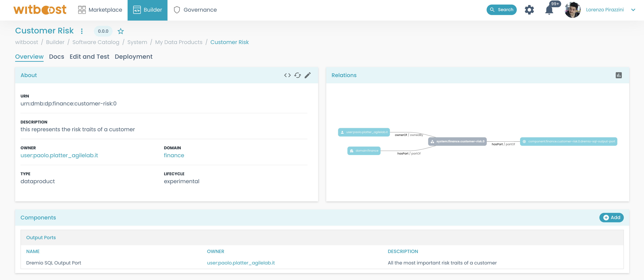This screenshot has width=644, height=280.
Task: Click the bar chart icon in Relations panel
Action: click(x=619, y=75)
